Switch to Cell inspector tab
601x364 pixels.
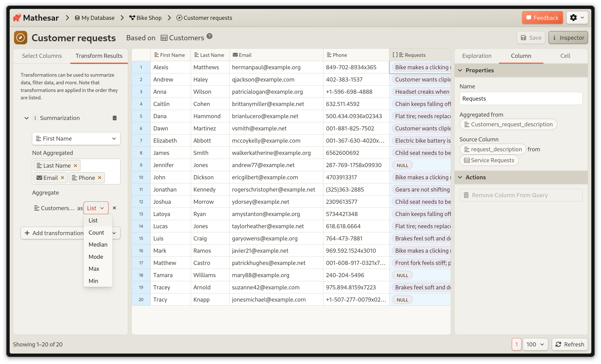click(x=565, y=56)
